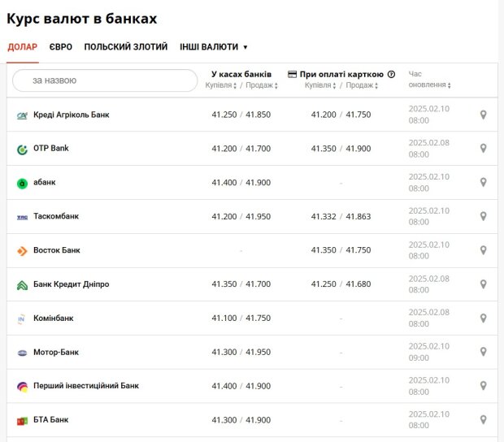504x442 pixels.
Task: Sort cash desk rates by Продаж
Action: click(x=262, y=85)
